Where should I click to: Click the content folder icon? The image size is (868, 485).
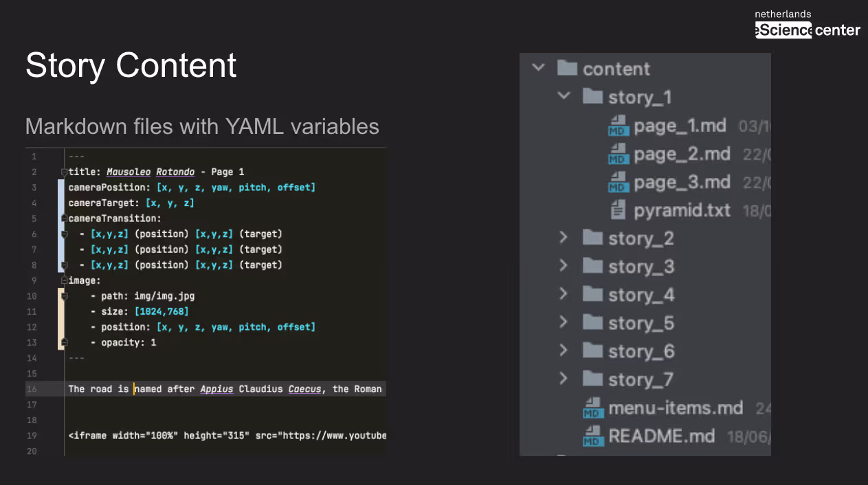(567, 68)
